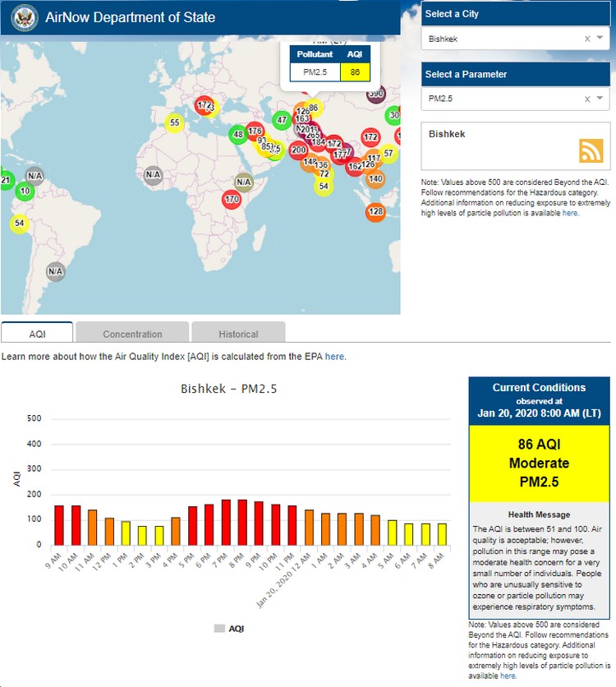Click the yellow 86 AQI Moderate box
616x687 pixels.
pos(538,463)
